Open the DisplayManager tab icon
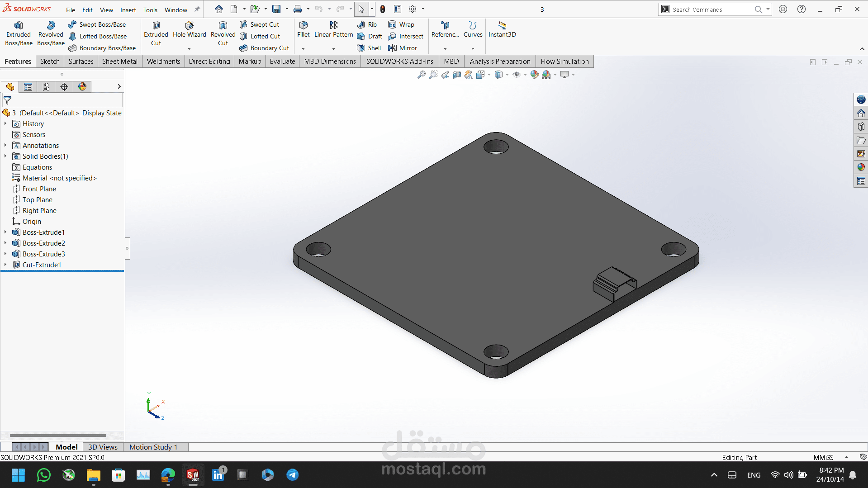The image size is (868, 488). (x=82, y=87)
